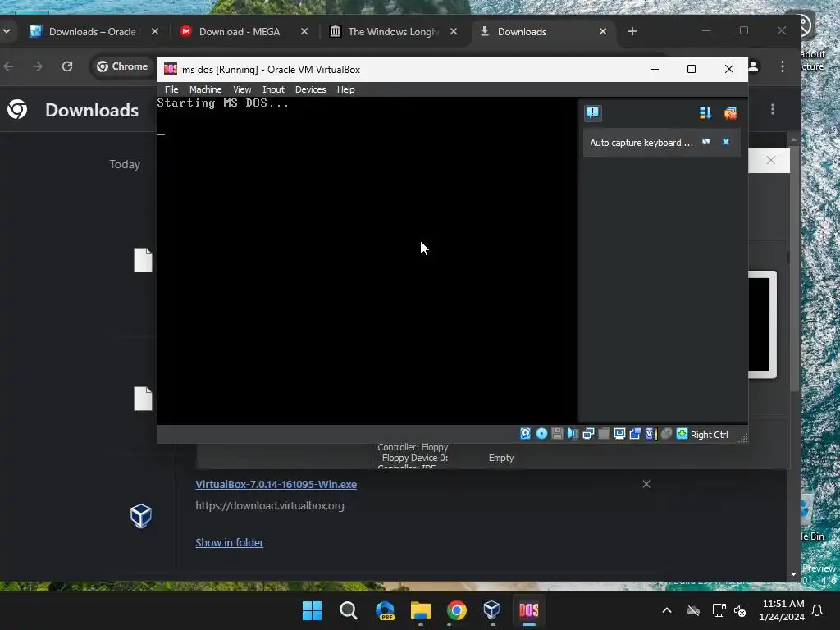Click the virtualization V indicator in status bar
Screen dimensions: 840x630
[x=651, y=434]
